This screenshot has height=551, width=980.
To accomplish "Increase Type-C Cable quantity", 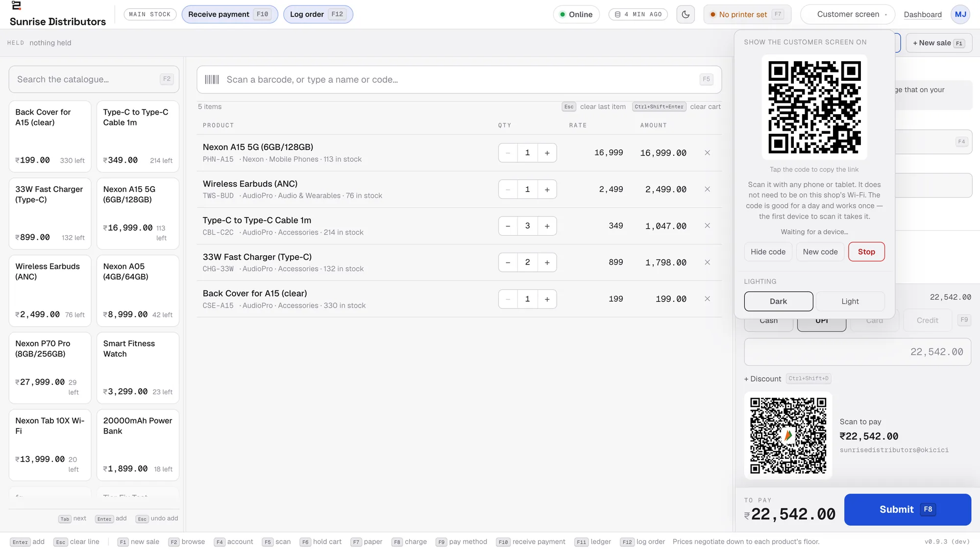I will pos(547,226).
